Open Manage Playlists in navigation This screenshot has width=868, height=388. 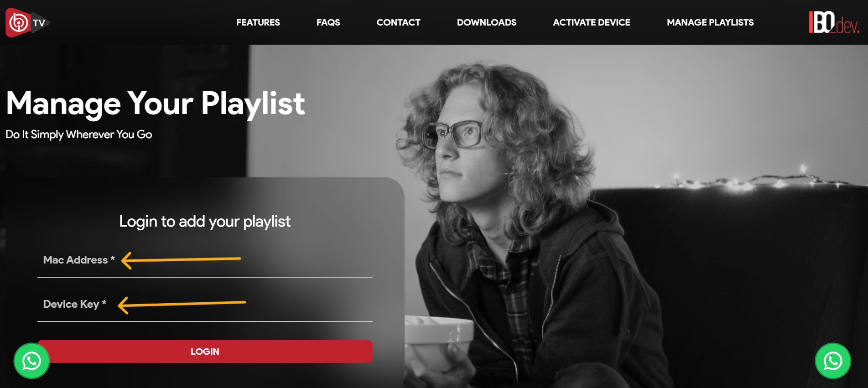click(710, 22)
